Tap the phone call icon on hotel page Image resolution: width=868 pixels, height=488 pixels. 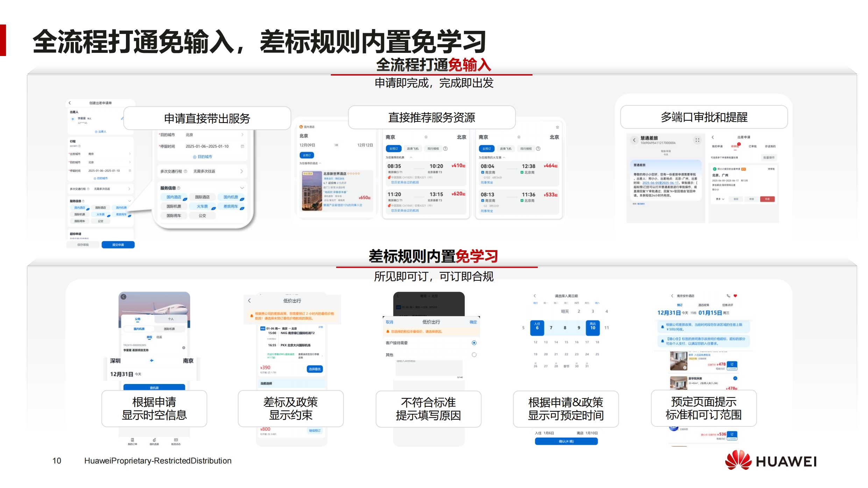[728, 296]
